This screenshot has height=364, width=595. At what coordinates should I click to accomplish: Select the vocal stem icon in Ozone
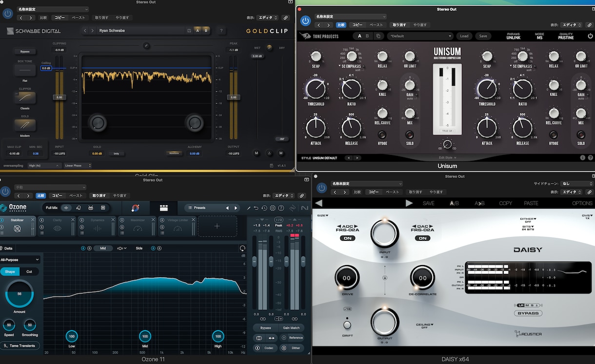pyautogui.click(x=79, y=208)
